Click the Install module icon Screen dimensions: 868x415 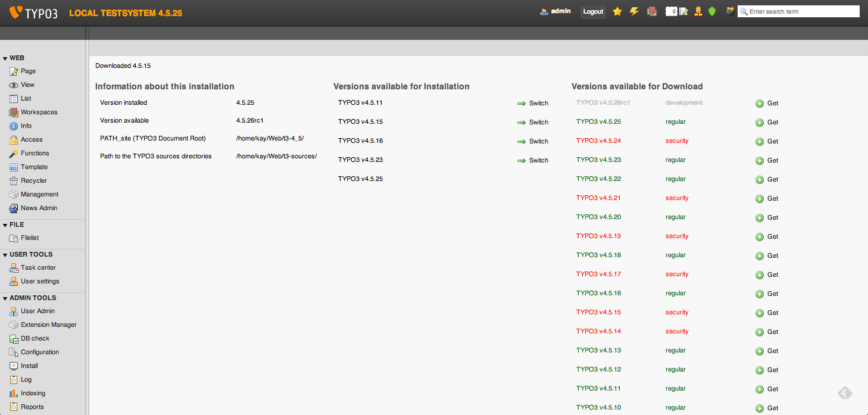click(14, 366)
